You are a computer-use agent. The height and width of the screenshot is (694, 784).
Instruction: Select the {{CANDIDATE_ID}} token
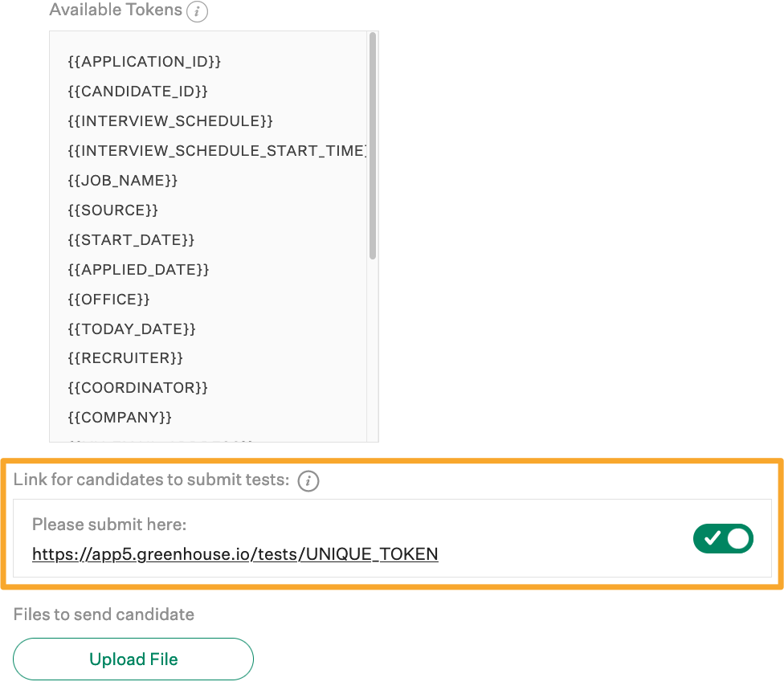[137, 91]
